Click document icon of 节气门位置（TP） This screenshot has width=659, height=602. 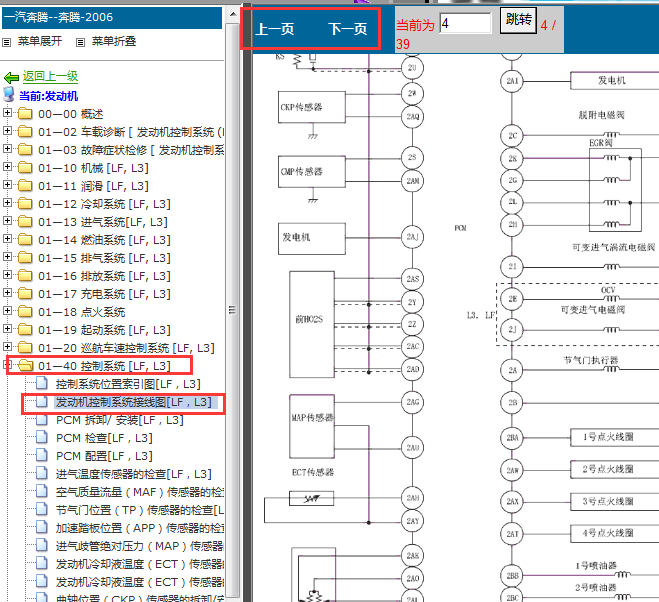pyautogui.click(x=42, y=510)
